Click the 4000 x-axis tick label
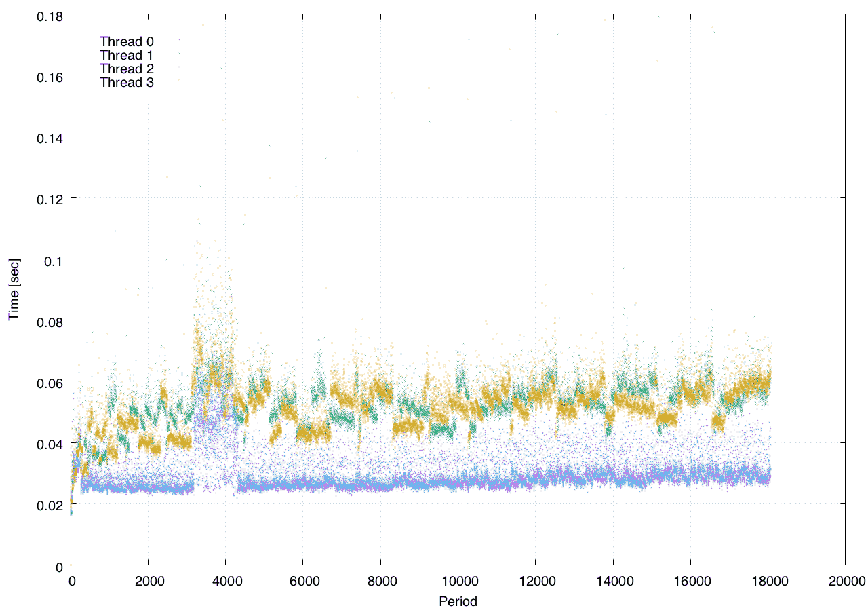Viewport: 868px width, 608px height. (226, 582)
